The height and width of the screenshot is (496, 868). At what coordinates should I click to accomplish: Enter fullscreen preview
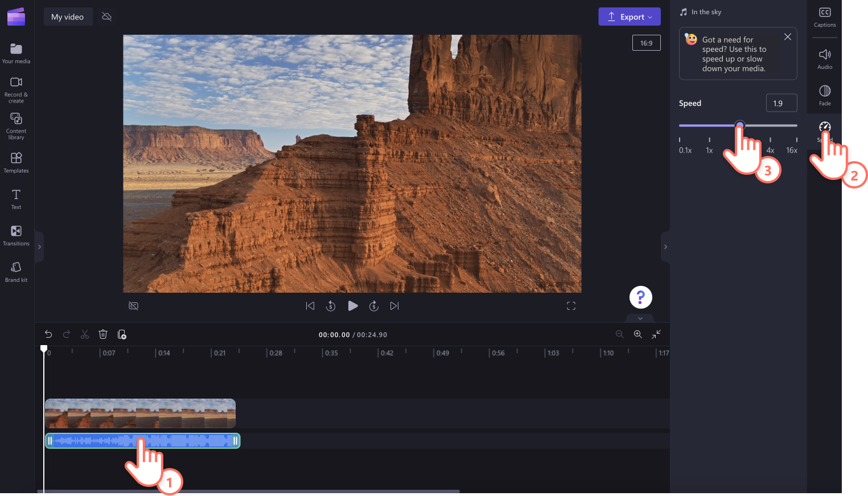(x=571, y=306)
